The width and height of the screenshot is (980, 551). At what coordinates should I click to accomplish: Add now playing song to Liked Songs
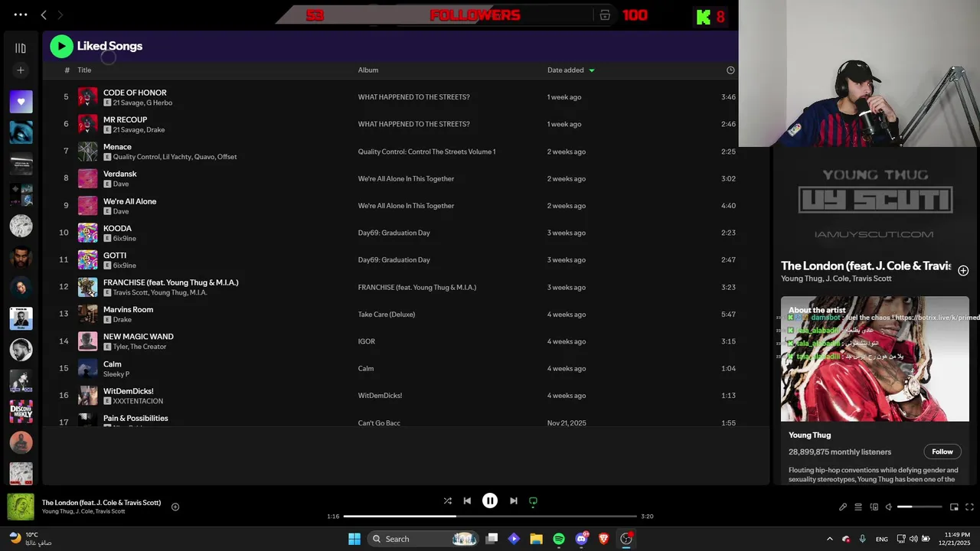tap(175, 507)
